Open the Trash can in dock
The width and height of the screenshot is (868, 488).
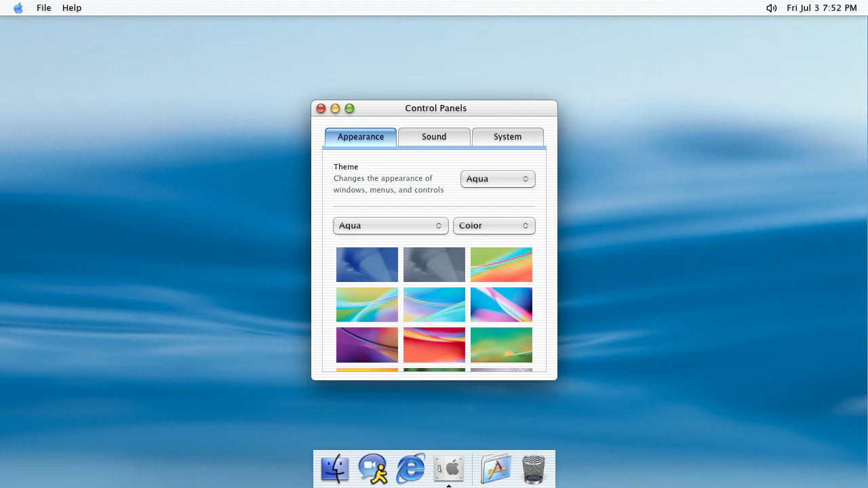click(534, 469)
